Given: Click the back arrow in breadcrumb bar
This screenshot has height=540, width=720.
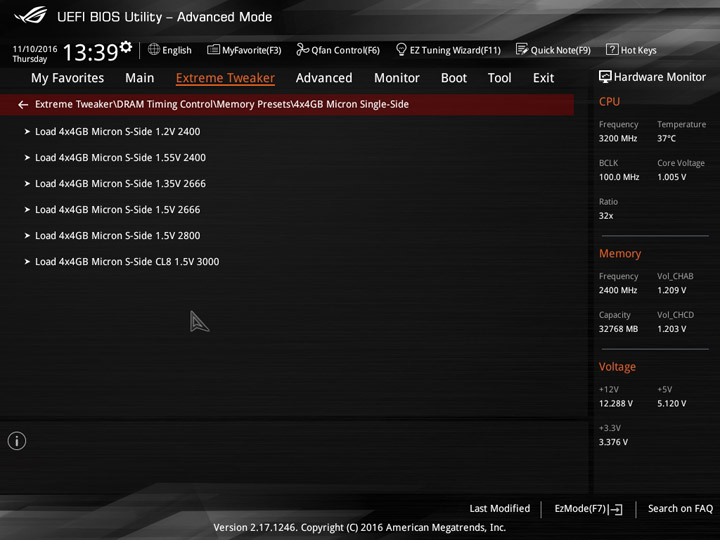Looking at the screenshot, I should click(x=23, y=105).
